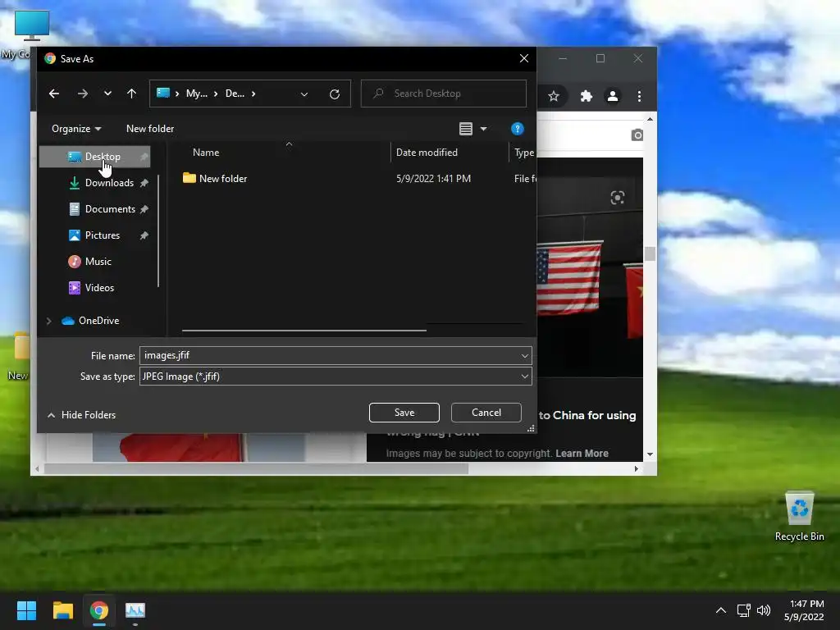Select Desktop in navigation pane
Image resolution: width=840 pixels, height=630 pixels.
coord(95,157)
